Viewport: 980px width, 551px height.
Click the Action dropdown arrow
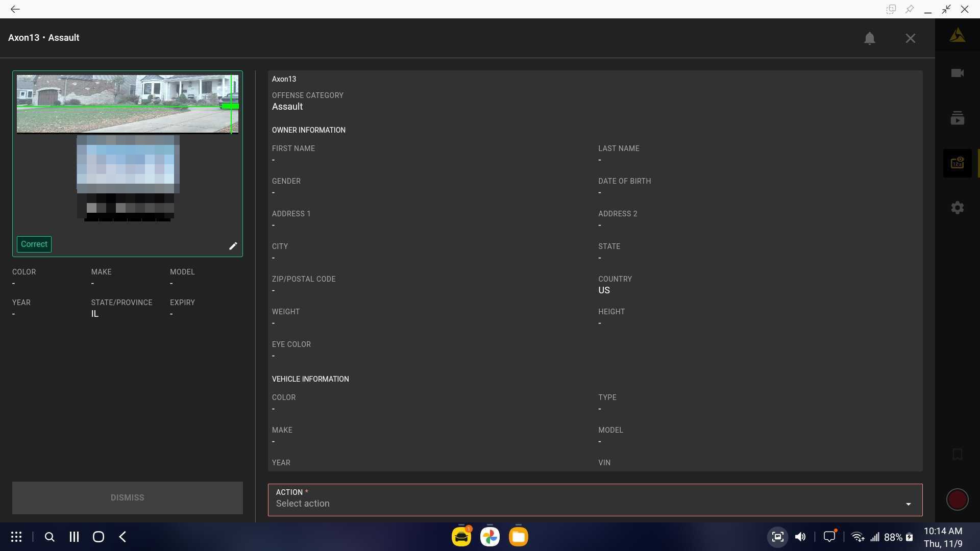coord(908,504)
